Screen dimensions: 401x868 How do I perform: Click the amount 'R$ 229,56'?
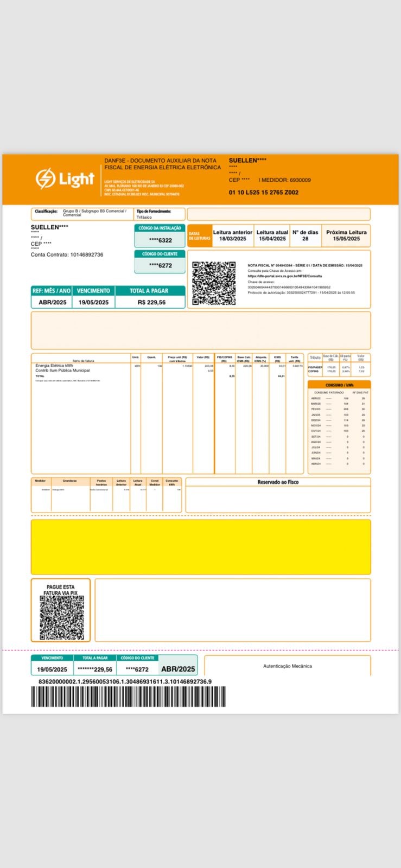coord(151,302)
